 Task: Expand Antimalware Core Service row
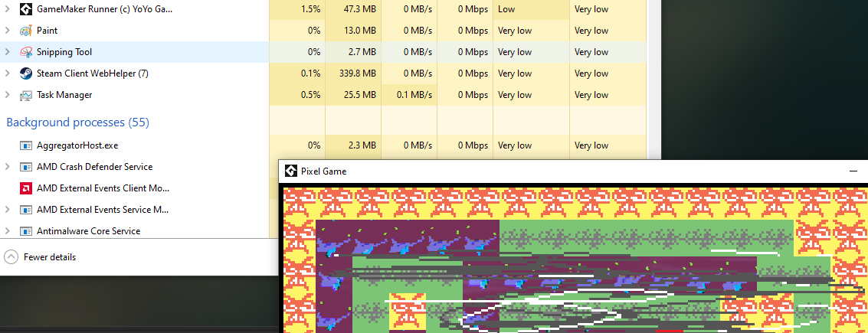click(x=7, y=231)
